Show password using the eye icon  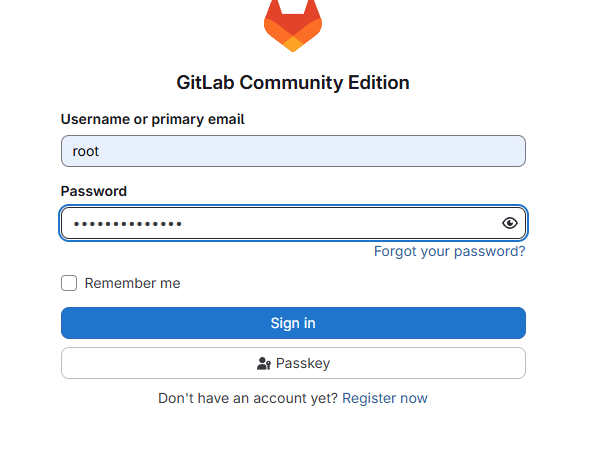tap(510, 223)
